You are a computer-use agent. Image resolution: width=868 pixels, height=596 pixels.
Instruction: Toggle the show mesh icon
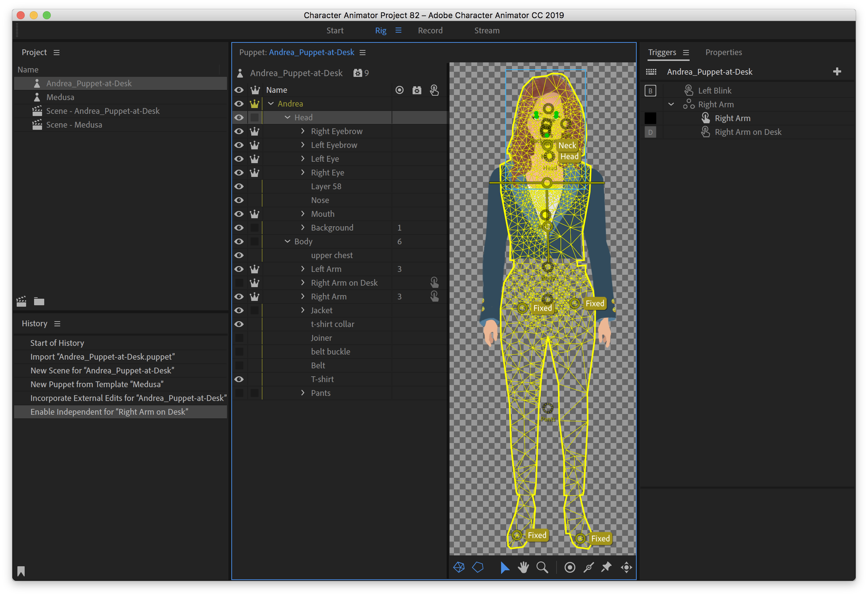click(459, 567)
